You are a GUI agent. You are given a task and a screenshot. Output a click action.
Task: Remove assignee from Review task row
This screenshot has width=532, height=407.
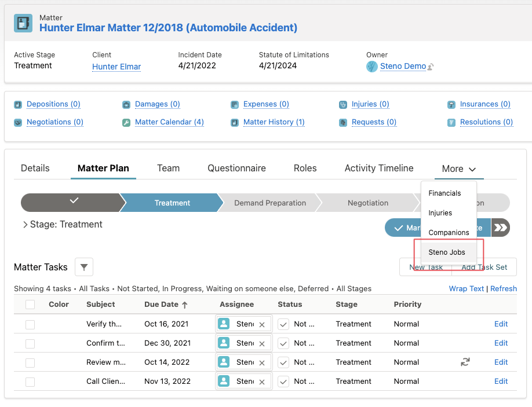[262, 363]
